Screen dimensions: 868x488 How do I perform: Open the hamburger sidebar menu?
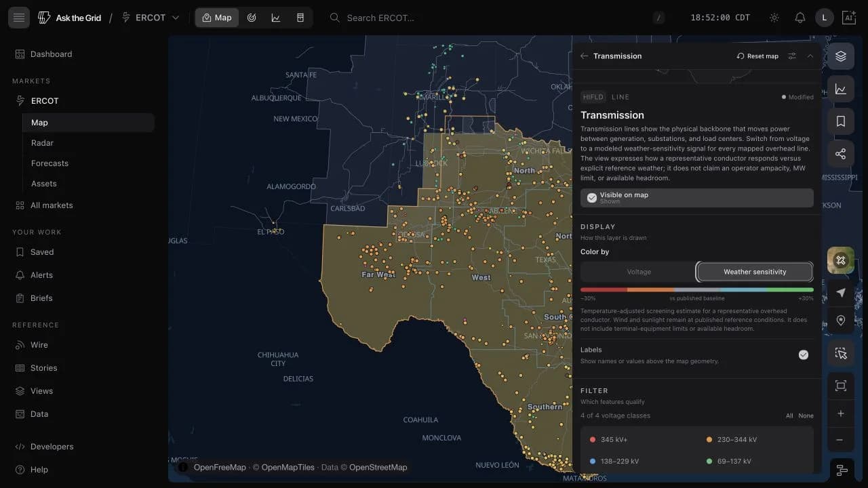click(19, 18)
